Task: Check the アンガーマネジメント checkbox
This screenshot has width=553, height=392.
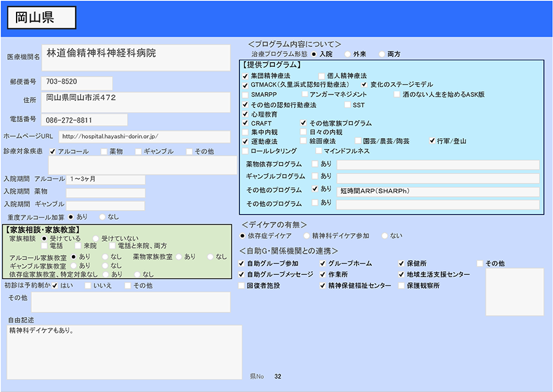Action: point(304,95)
